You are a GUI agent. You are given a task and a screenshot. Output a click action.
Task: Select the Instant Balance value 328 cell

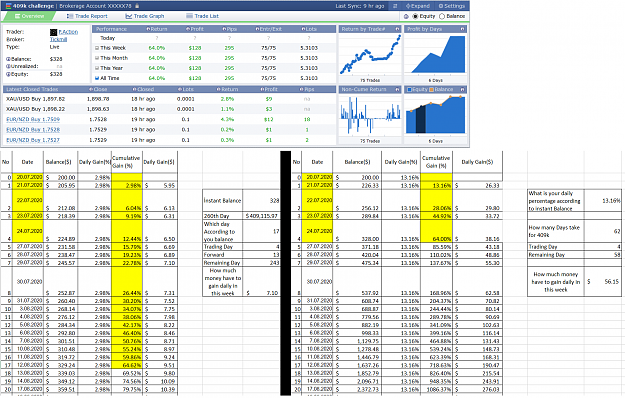coord(261,201)
